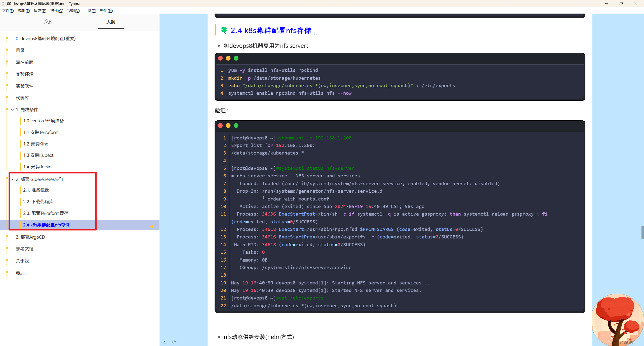Viewport: 644px width, 346px height.
Task: Switch to the 文件 sidebar tab
Action: pyautogui.click(x=49, y=22)
